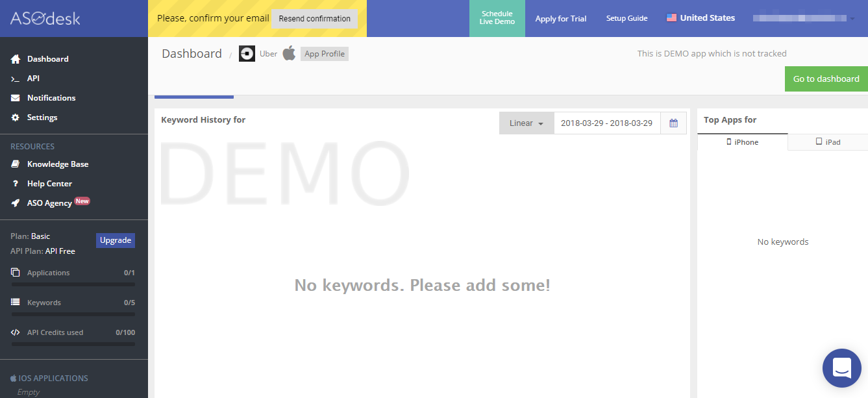This screenshot has height=398, width=868.
Task: Click the Applications 0/1 counter
Action: [x=129, y=273]
